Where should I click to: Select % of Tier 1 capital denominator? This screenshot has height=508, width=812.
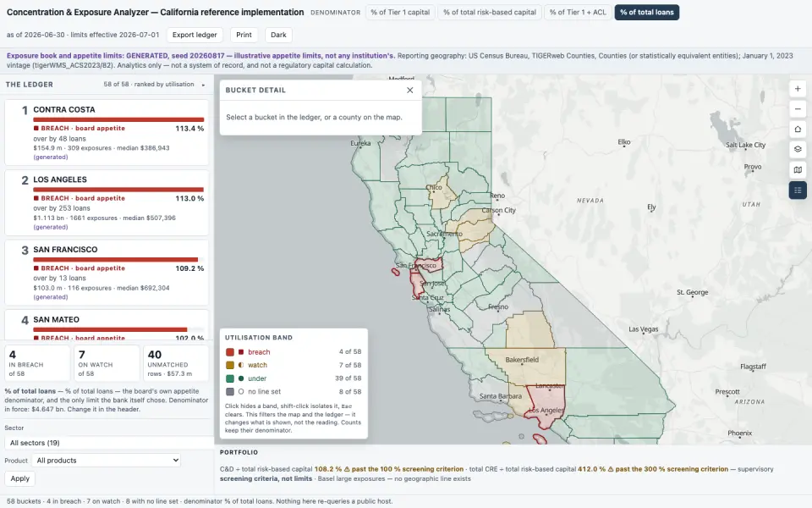pos(400,13)
